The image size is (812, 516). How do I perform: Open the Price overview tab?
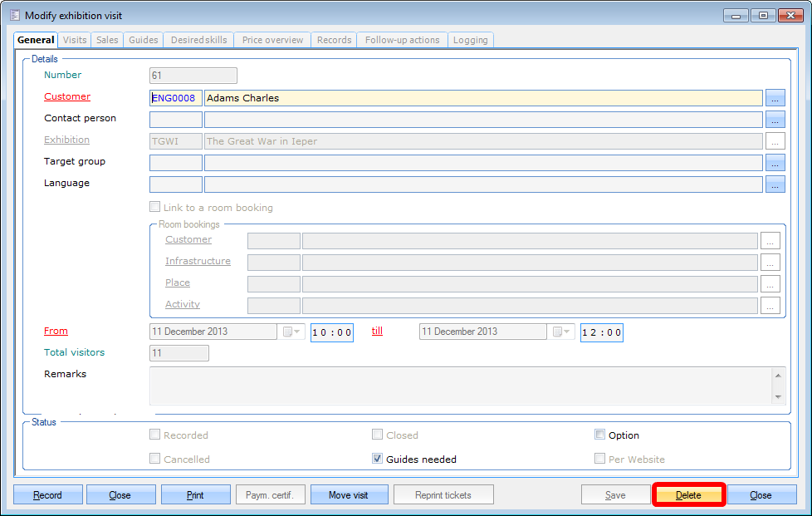point(272,40)
